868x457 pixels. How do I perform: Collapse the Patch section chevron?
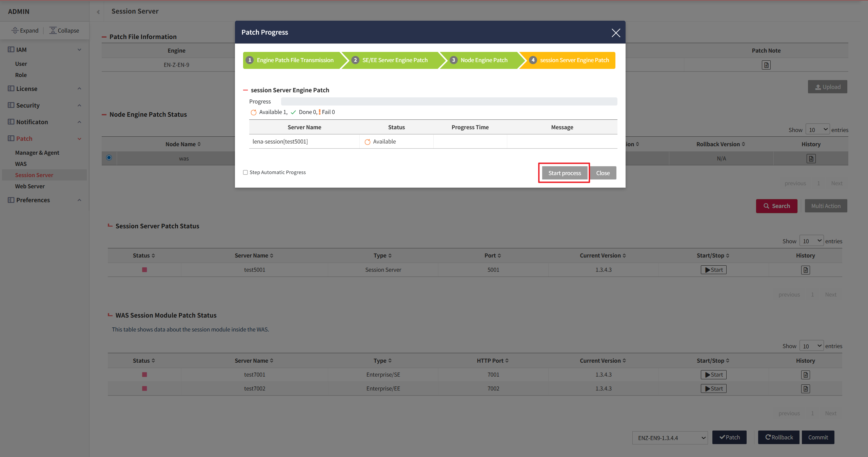coord(79,139)
